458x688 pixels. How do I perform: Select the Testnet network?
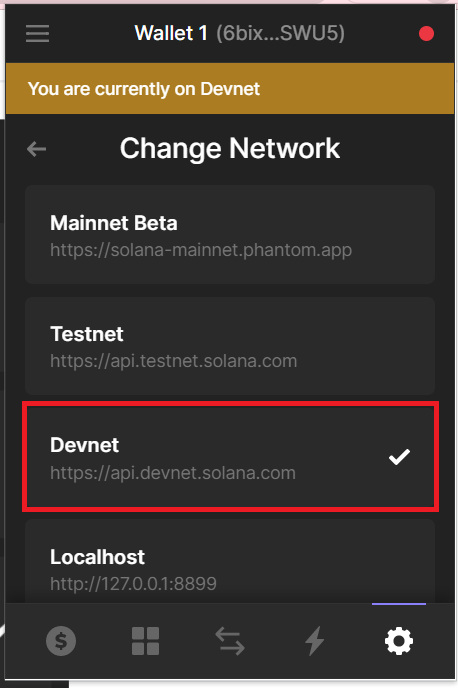230,346
